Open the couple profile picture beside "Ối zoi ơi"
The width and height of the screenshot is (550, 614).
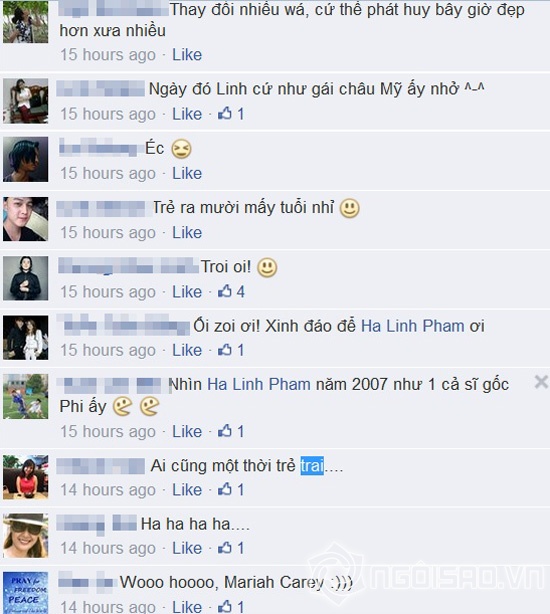[x=25, y=338]
